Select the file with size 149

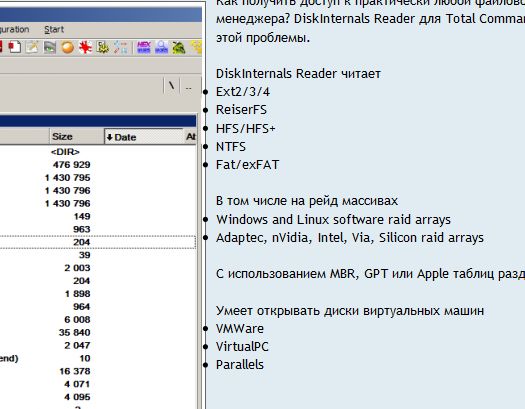pos(82,217)
